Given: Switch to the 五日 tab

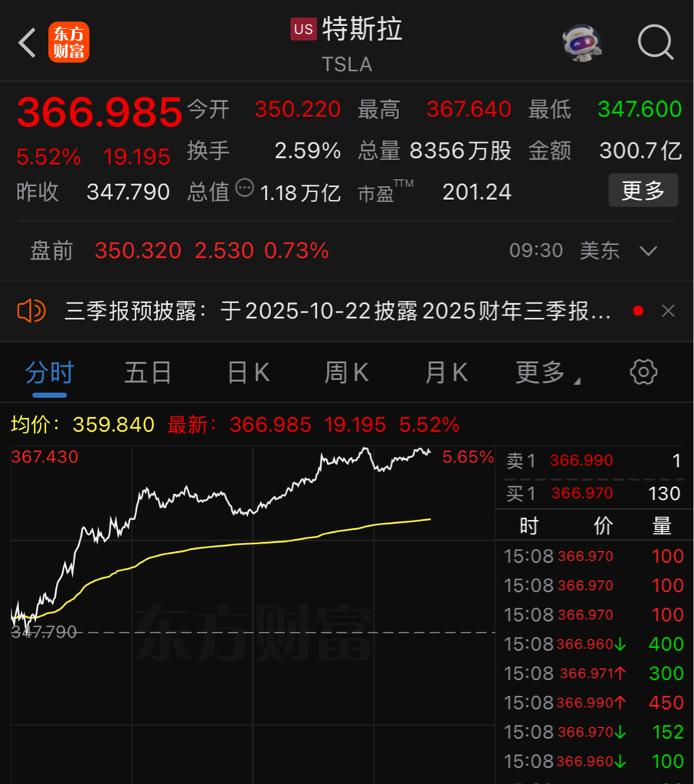Looking at the screenshot, I should (x=148, y=373).
